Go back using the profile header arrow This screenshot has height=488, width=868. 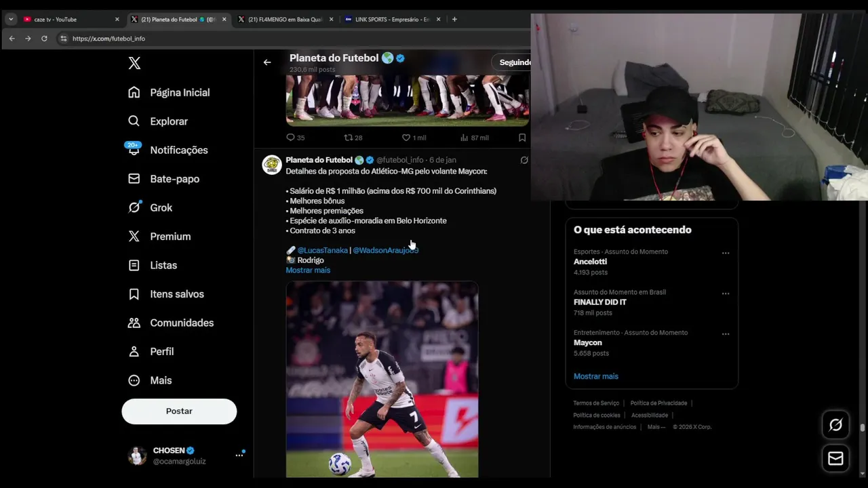pos(267,62)
